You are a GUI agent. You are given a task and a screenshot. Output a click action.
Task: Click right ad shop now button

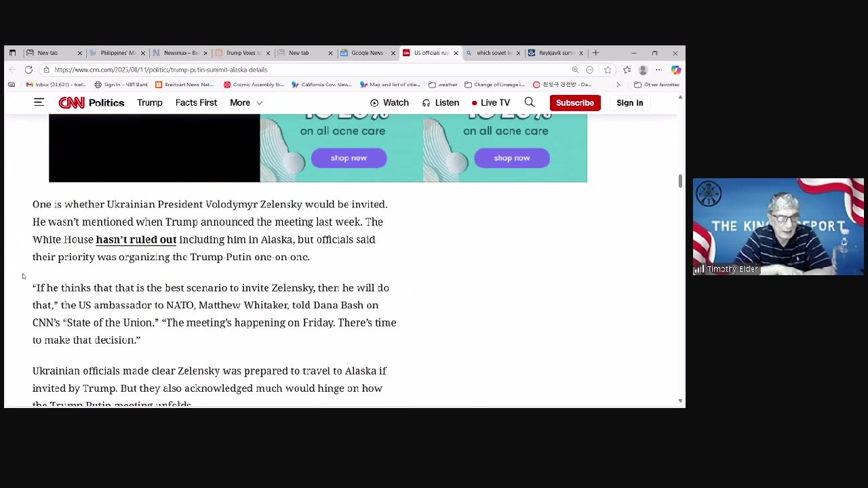(512, 158)
